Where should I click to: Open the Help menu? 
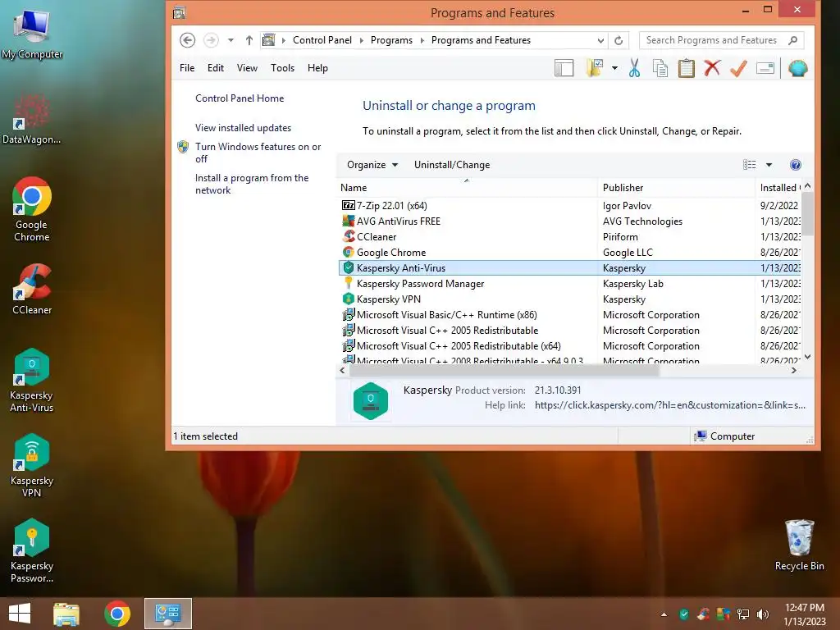coord(317,68)
